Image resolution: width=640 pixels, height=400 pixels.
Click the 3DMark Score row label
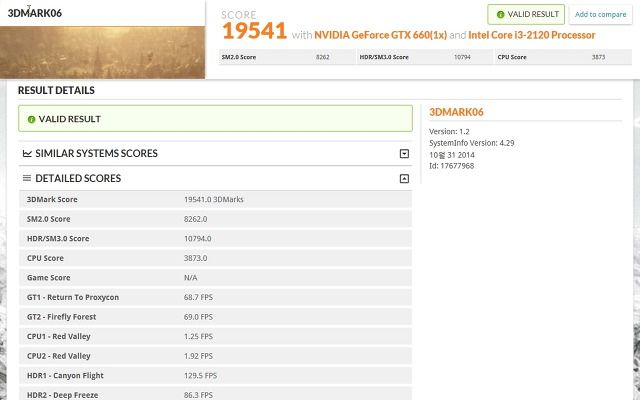(52, 200)
